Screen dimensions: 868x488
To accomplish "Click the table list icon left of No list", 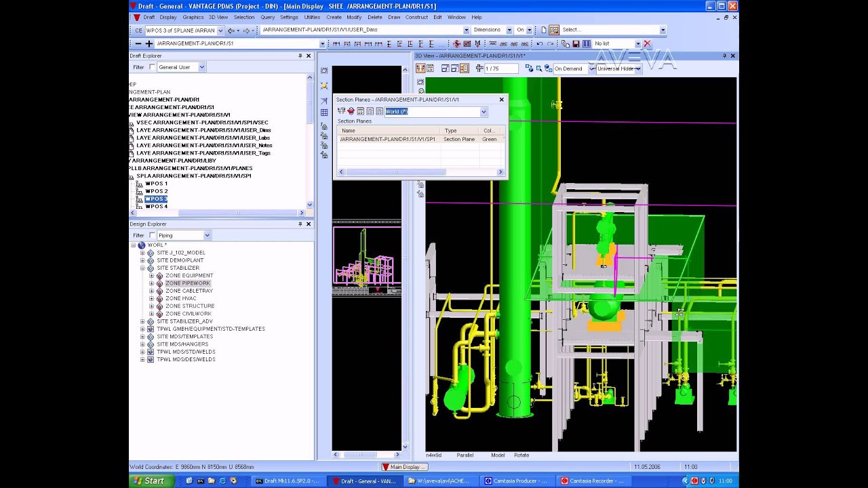I will click(x=587, y=43).
